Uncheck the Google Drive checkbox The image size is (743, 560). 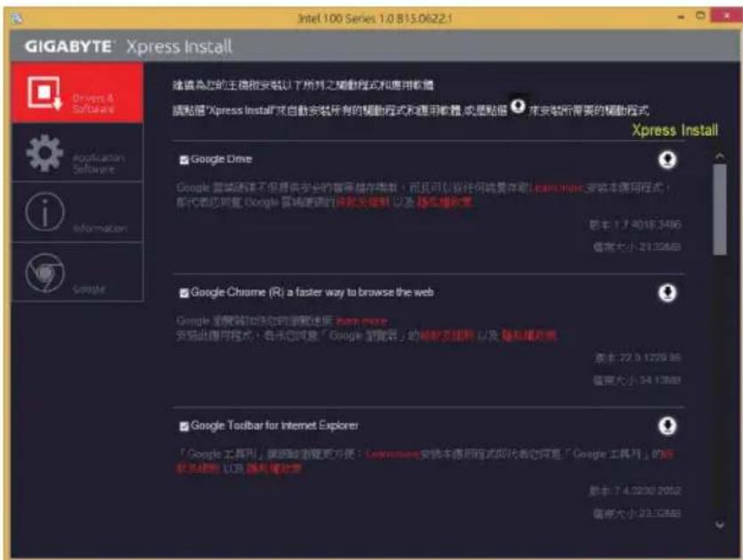coord(184,160)
